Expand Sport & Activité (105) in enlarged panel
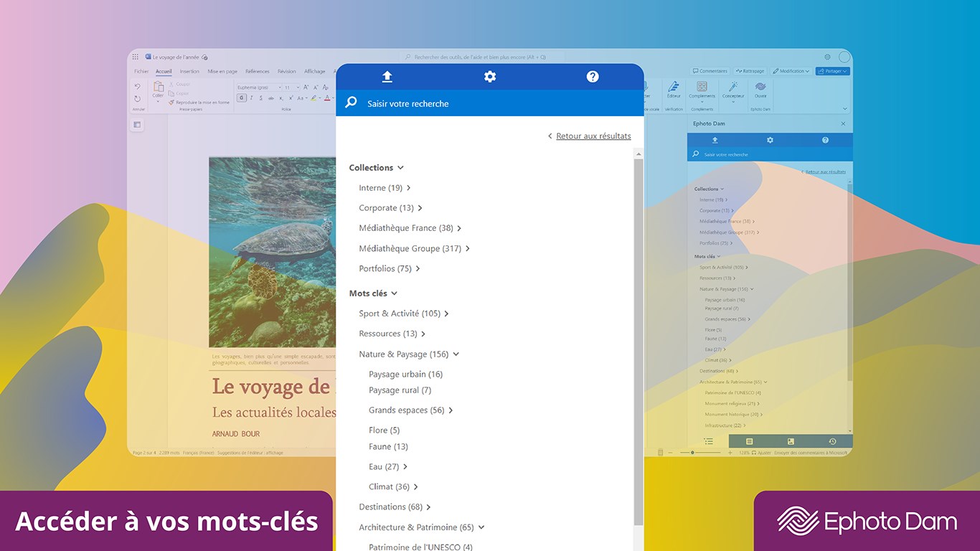 (446, 314)
